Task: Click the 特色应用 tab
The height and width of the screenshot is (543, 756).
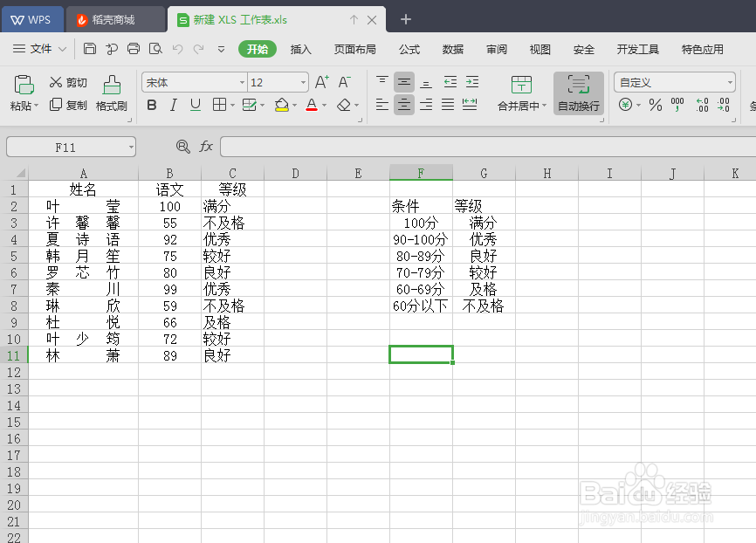Action: click(x=702, y=49)
